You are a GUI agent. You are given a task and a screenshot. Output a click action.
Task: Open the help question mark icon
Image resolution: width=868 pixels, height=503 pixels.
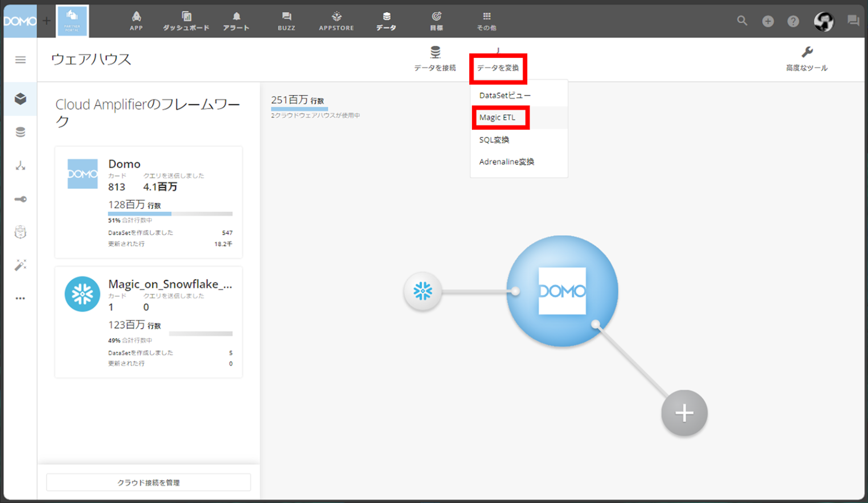pyautogui.click(x=793, y=21)
